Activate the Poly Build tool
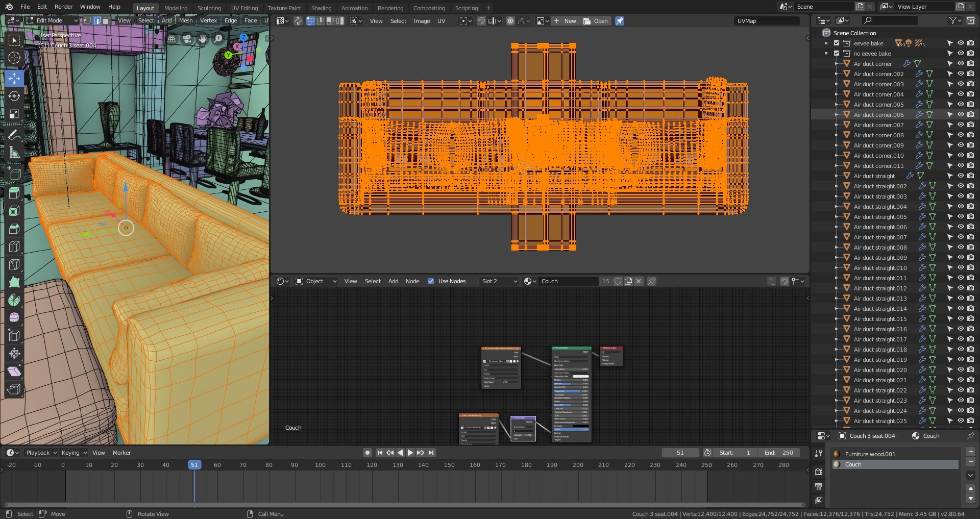The height and width of the screenshot is (519, 980). pyautogui.click(x=14, y=282)
